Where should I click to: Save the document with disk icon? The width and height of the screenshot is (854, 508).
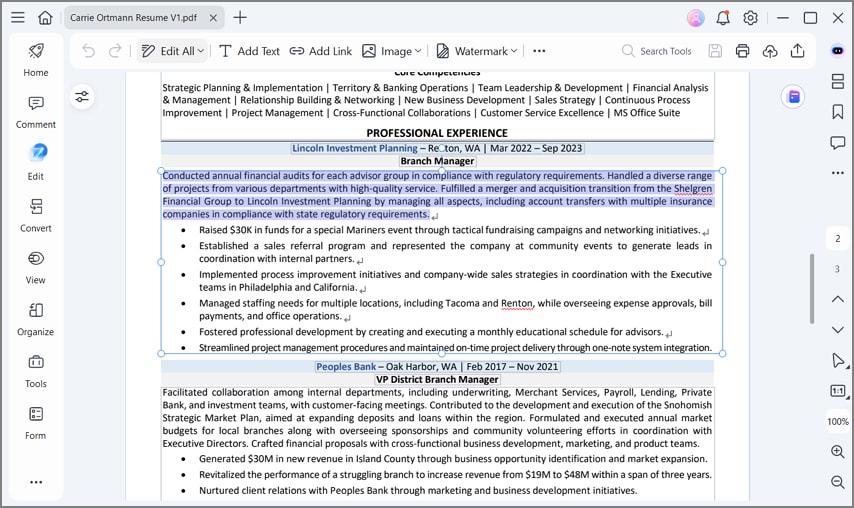point(715,51)
